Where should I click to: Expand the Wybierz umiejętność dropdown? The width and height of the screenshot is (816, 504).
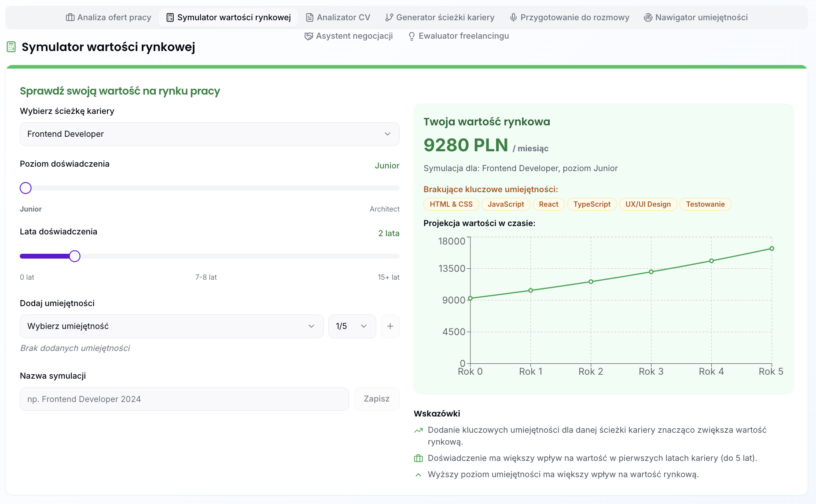[172, 326]
